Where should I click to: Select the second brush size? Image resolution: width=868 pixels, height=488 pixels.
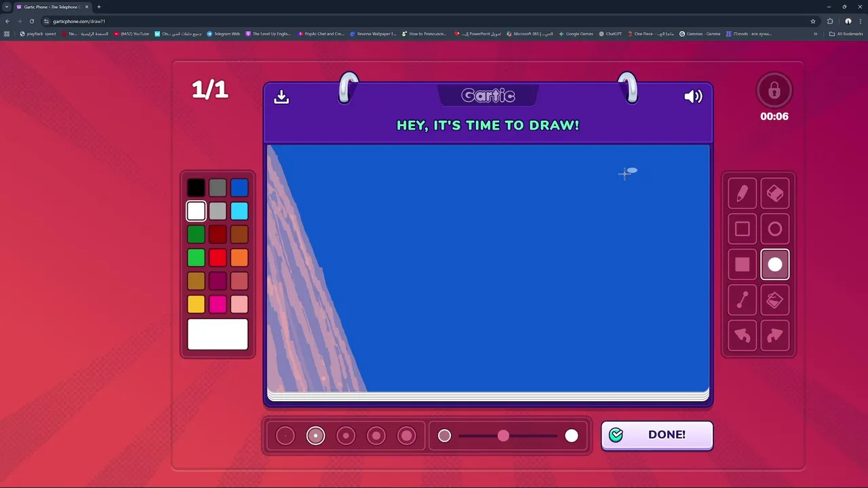(x=315, y=436)
